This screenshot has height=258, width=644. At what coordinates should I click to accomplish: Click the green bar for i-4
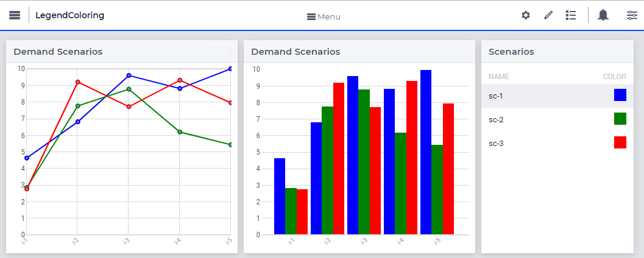pyautogui.click(x=400, y=184)
